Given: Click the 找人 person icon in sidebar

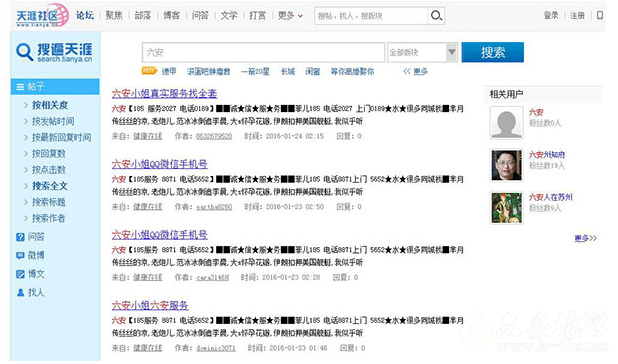Looking at the screenshot, I should coord(20,293).
